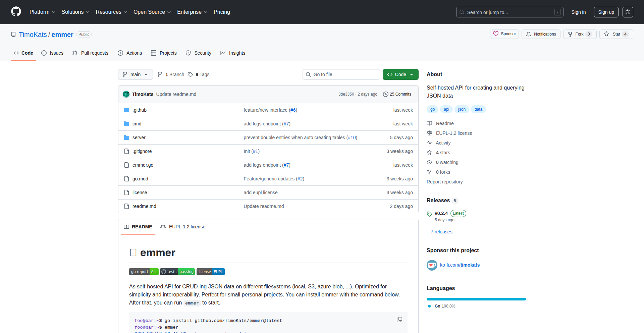Open the emmer repository link
This screenshot has width=644, height=333.
62,35
